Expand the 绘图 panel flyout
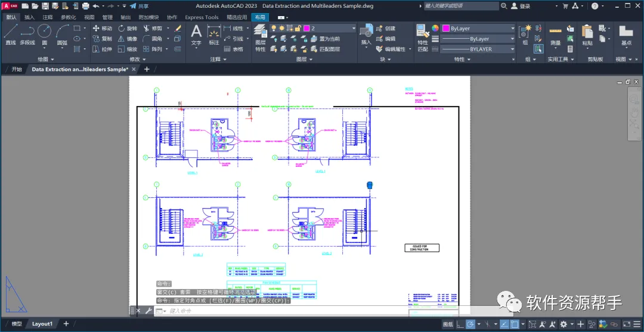This screenshot has height=332, width=644. tap(46, 59)
